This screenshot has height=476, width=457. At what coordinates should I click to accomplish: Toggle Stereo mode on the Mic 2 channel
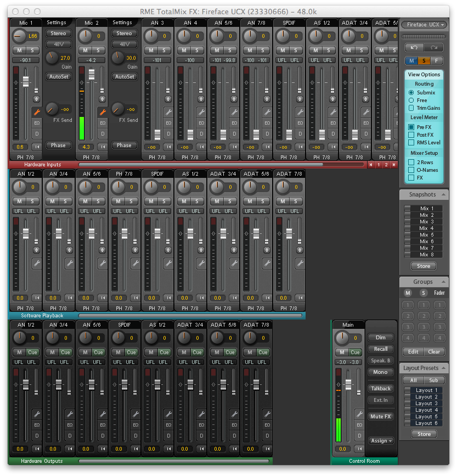pyautogui.click(x=123, y=33)
